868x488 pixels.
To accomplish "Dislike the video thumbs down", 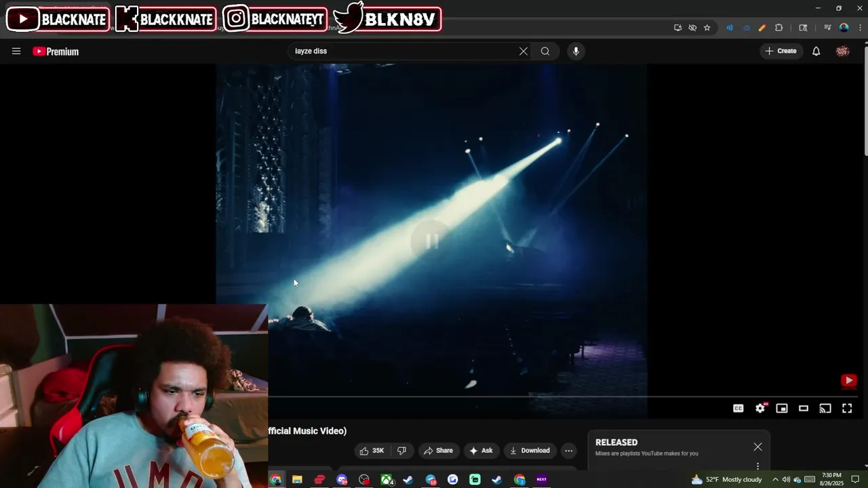I will pos(401,451).
